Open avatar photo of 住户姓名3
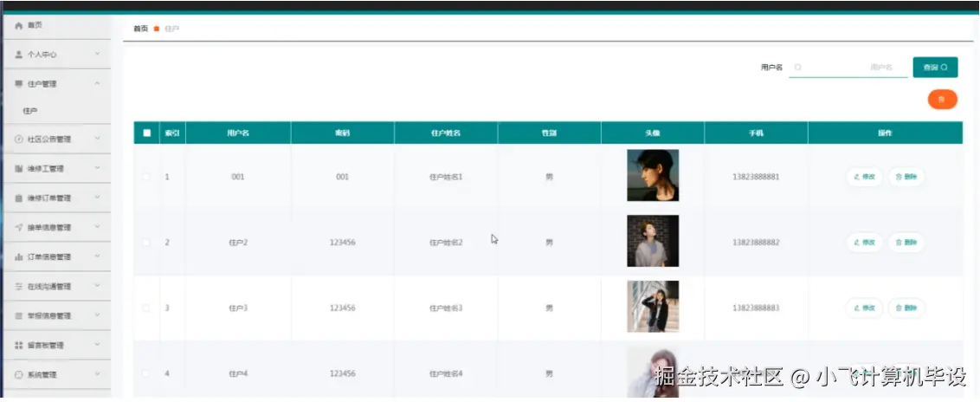Image resolution: width=980 pixels, height=402 pixels. [x=653, y=307]
